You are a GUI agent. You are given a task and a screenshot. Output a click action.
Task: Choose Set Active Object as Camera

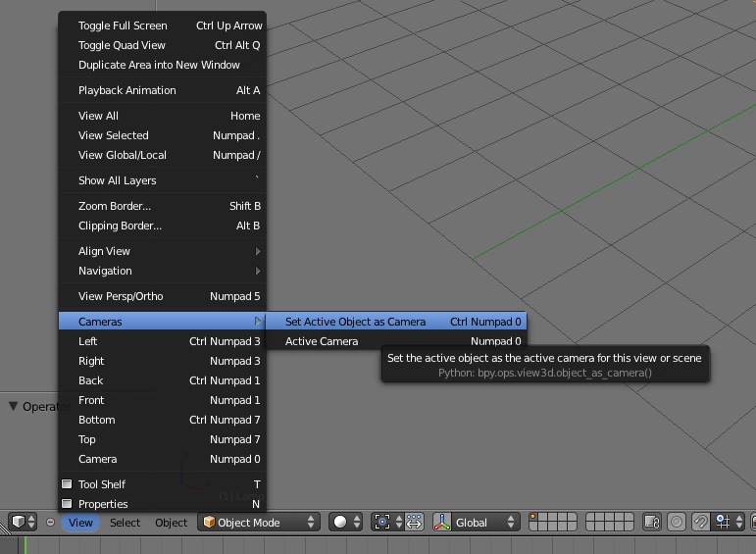click(396, 322)
